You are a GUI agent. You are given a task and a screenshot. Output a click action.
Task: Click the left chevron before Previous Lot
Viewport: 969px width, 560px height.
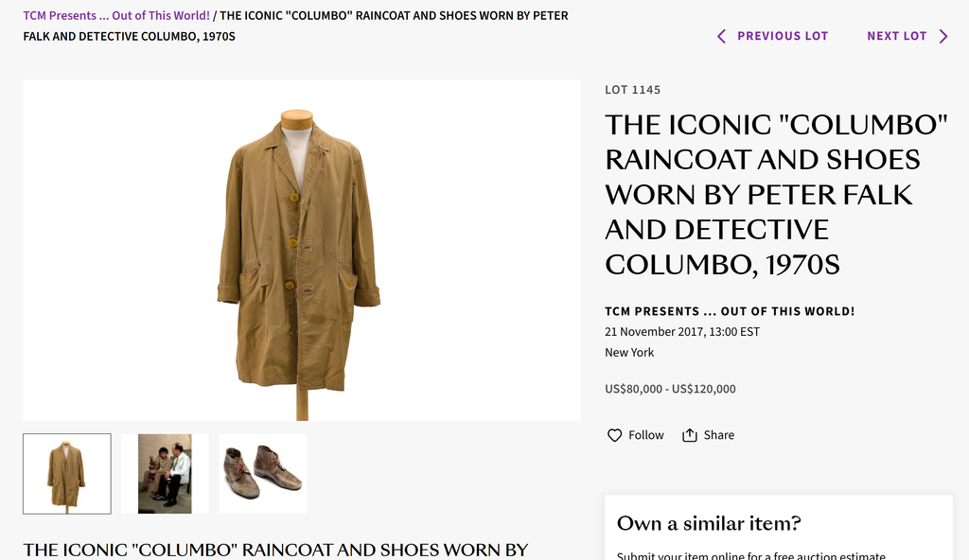coord(721,37)
